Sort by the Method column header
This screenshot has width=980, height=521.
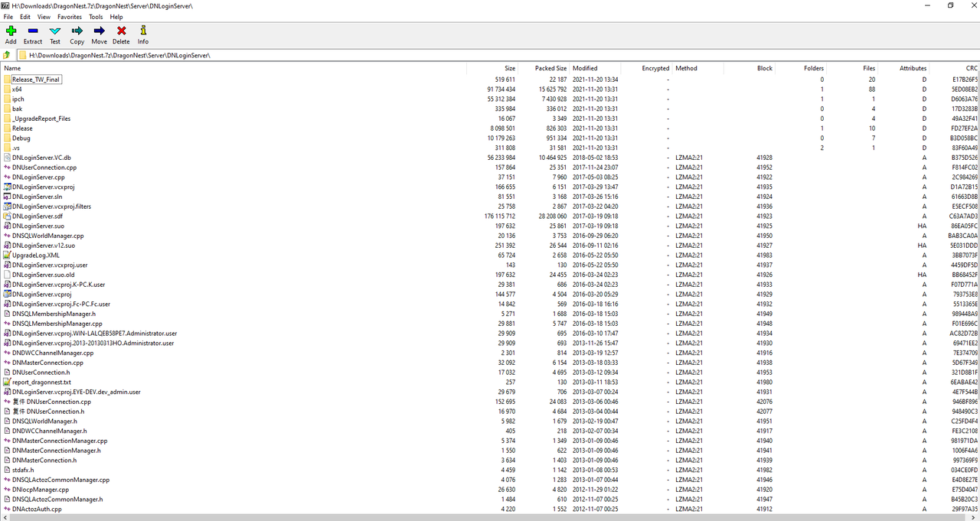(687, 68)
